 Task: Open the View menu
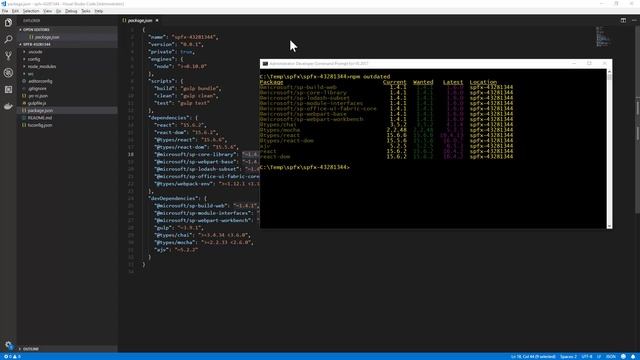(47, 11)
